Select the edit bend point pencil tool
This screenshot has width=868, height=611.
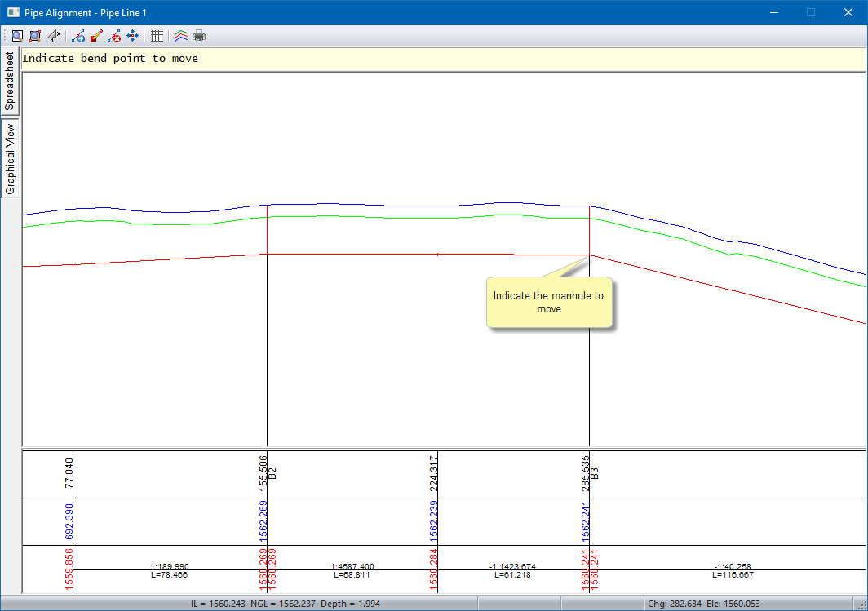click(96, 36)
